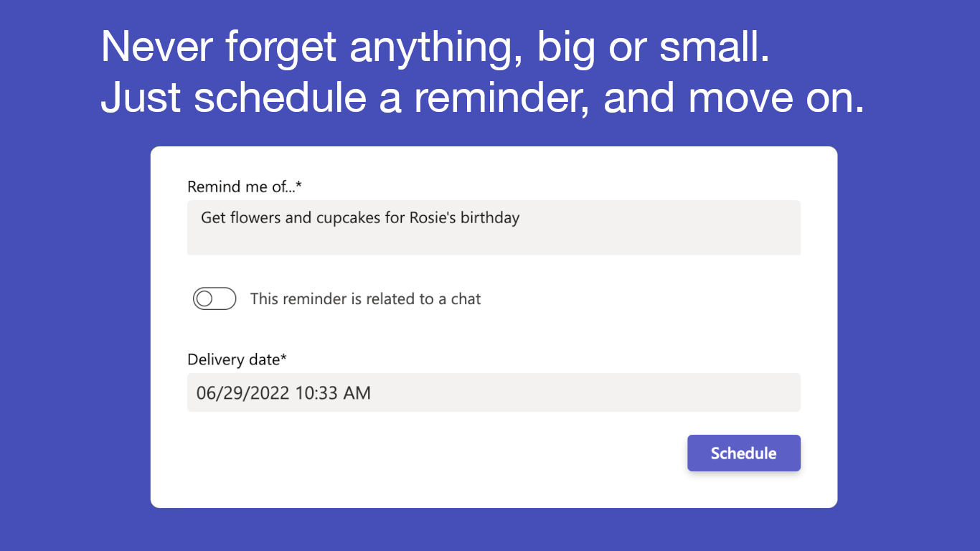Click the chat reminder toggle description text
This screenshot has width=980, height=551.
365,298
